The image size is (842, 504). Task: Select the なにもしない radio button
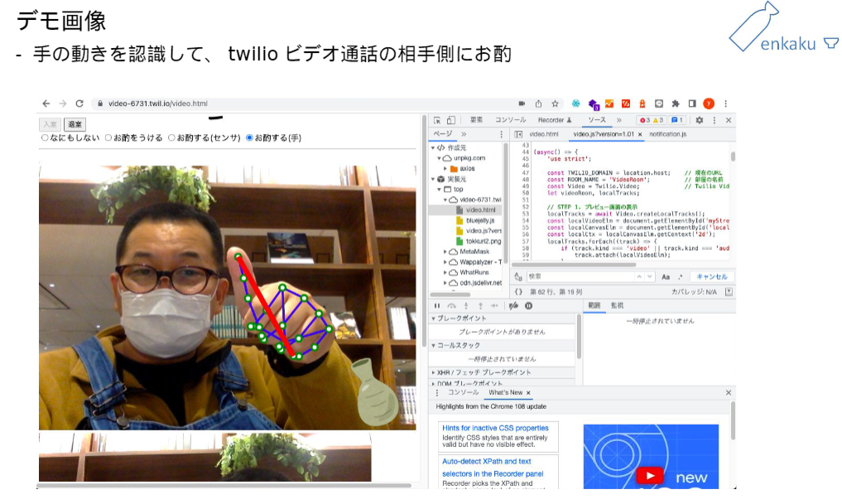pyautogui.click(x=45, y=138)
